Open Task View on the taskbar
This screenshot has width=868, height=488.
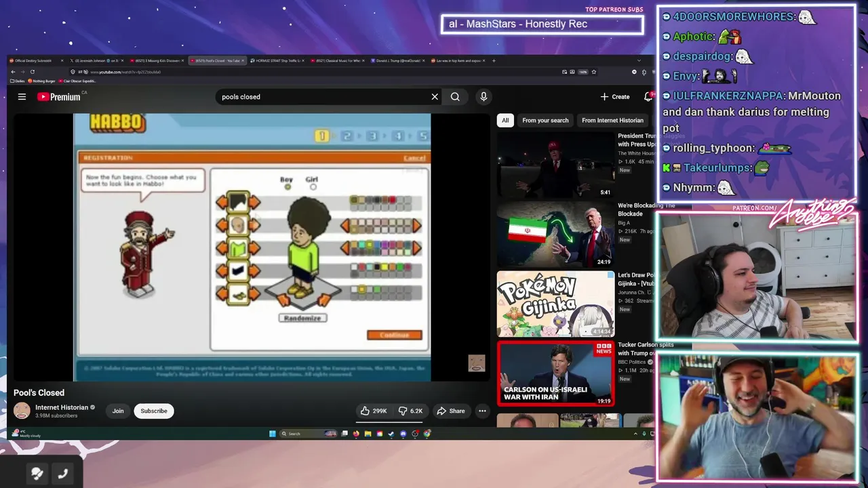(x=344, y=434)
